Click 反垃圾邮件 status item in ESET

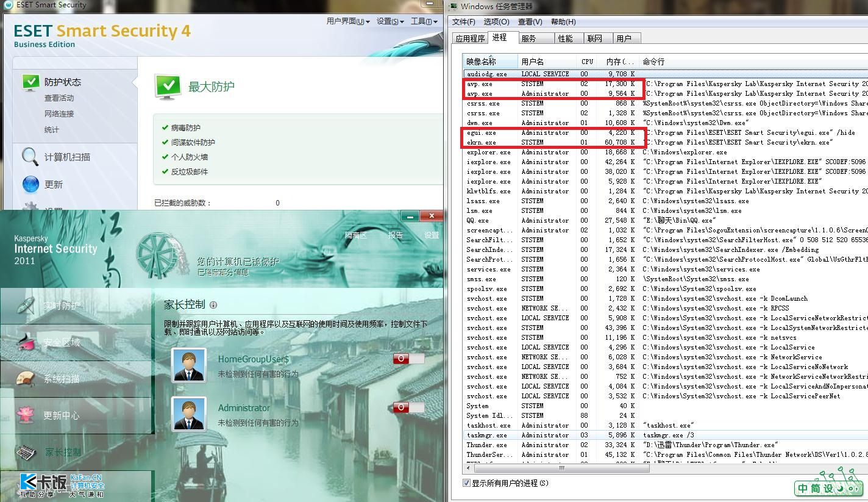pyautogui.click(x=185, y=172)
